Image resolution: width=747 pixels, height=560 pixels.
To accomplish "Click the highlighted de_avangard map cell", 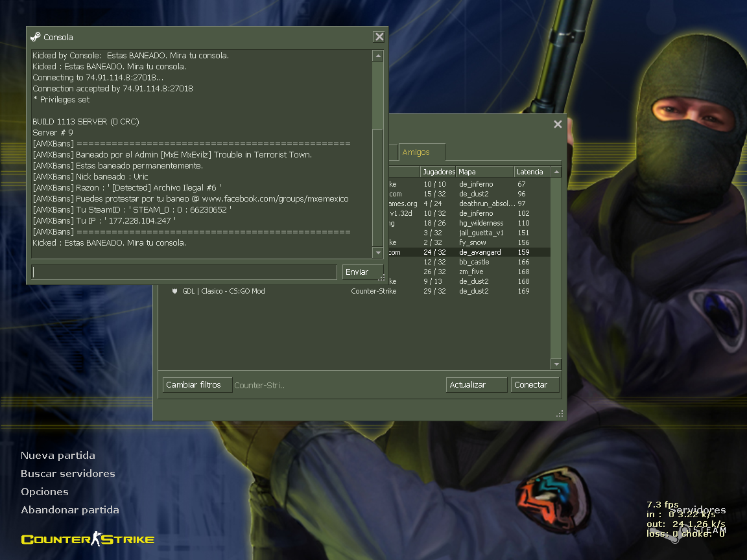I will [x=480, y=252].
